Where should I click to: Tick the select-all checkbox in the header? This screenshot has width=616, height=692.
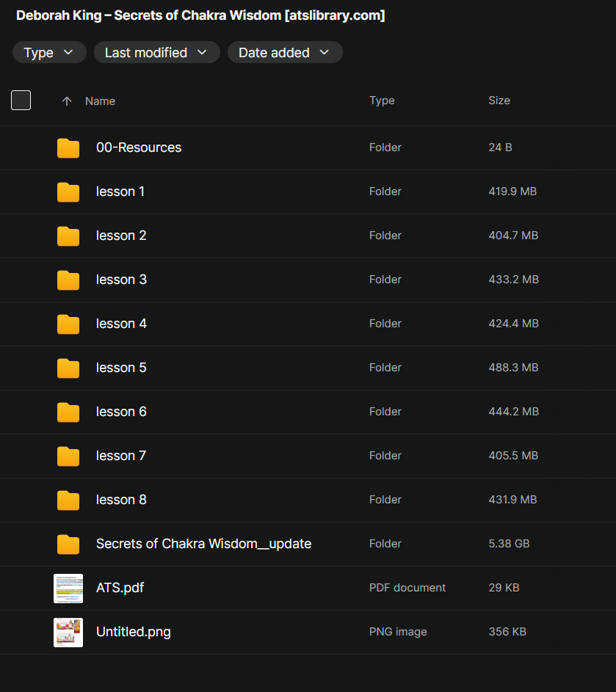21,101
